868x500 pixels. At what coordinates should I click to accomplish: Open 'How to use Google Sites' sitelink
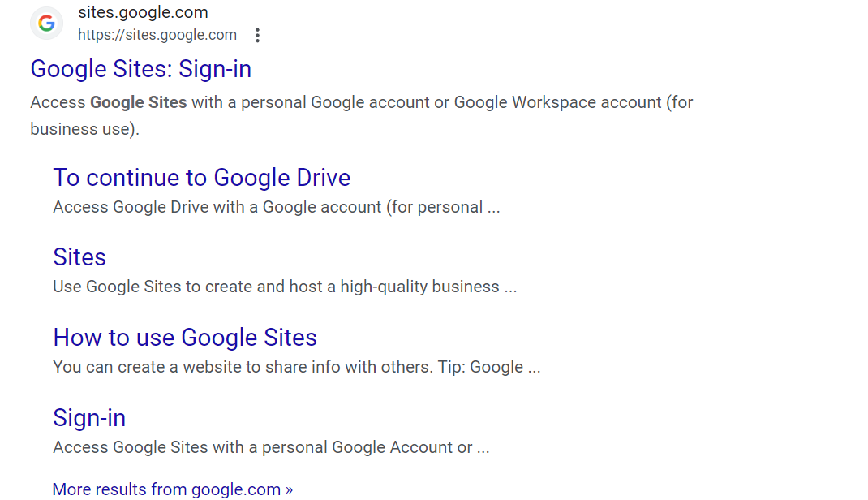[184, 337]
